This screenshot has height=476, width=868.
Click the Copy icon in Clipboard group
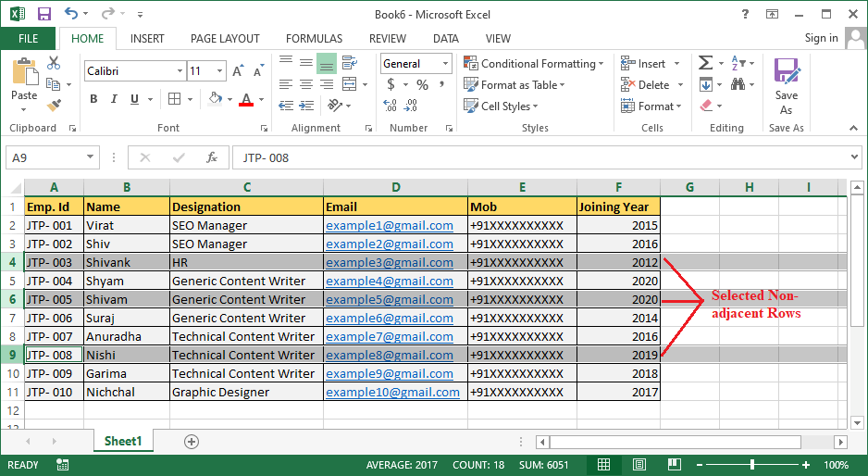tap(53, 84)
